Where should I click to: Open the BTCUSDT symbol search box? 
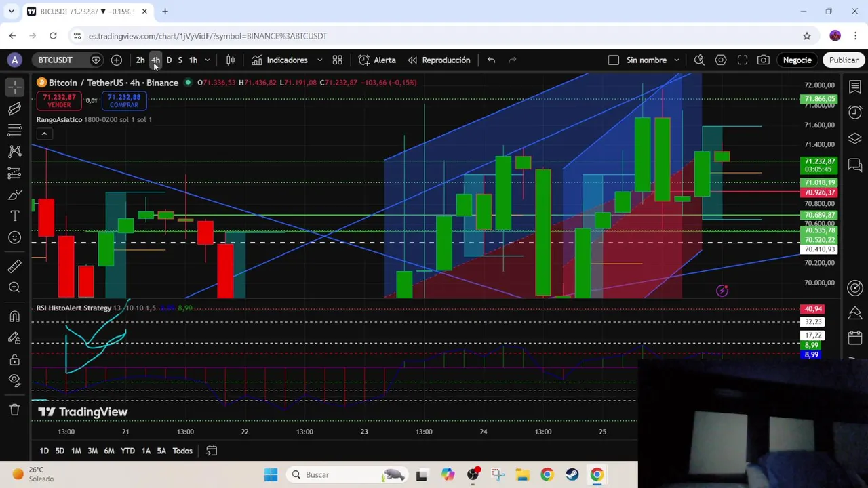[55, 60]
